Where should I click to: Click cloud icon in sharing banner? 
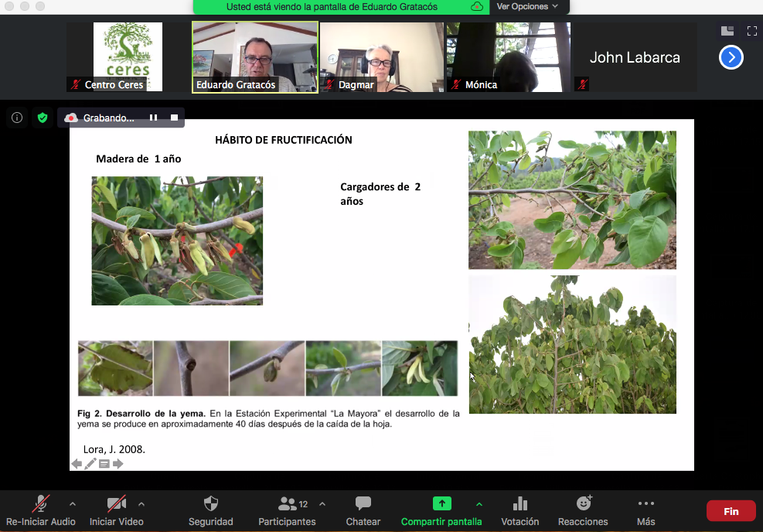tap(478, 7)
